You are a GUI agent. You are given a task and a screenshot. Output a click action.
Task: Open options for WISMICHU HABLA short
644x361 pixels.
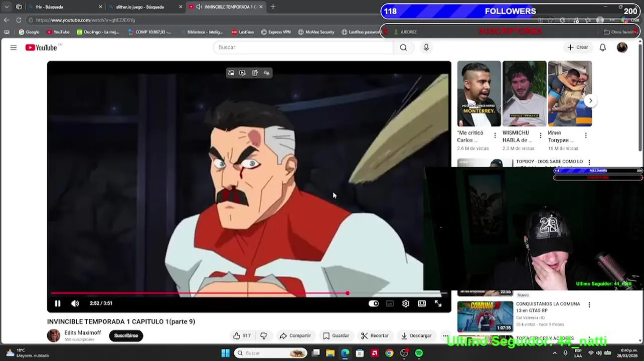click(x=540, y=135)
